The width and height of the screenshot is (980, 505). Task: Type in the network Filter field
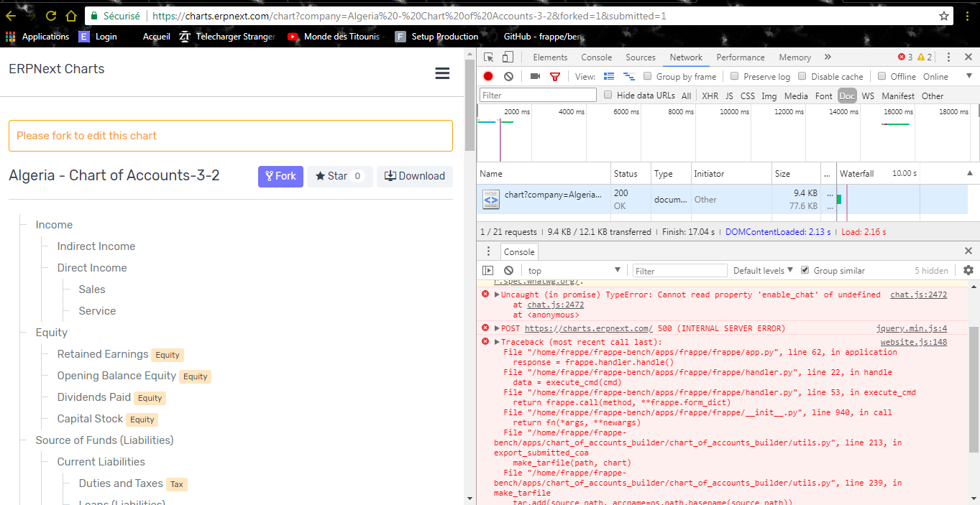pyautogui.click(x=538, y=95)
